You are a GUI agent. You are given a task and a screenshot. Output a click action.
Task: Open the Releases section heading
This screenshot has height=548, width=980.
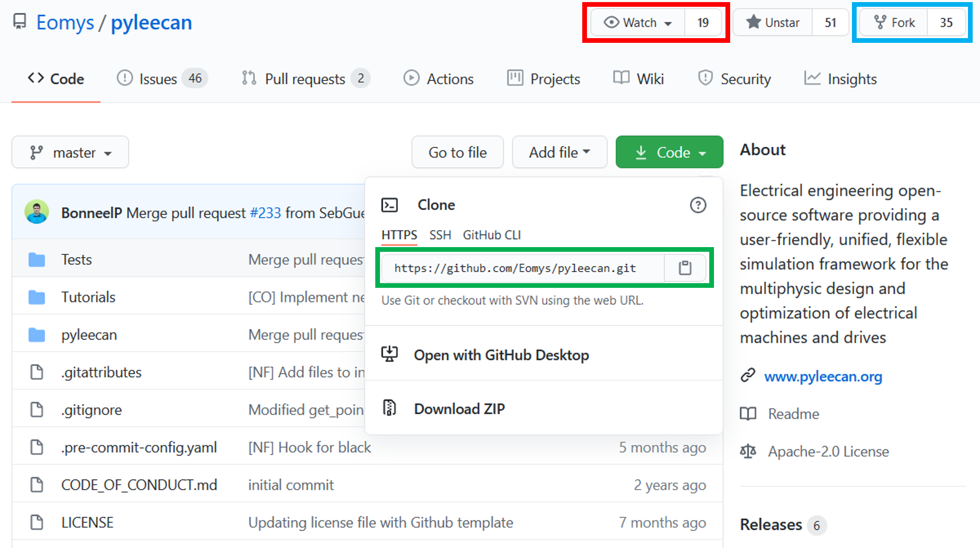tap(771, 524)
